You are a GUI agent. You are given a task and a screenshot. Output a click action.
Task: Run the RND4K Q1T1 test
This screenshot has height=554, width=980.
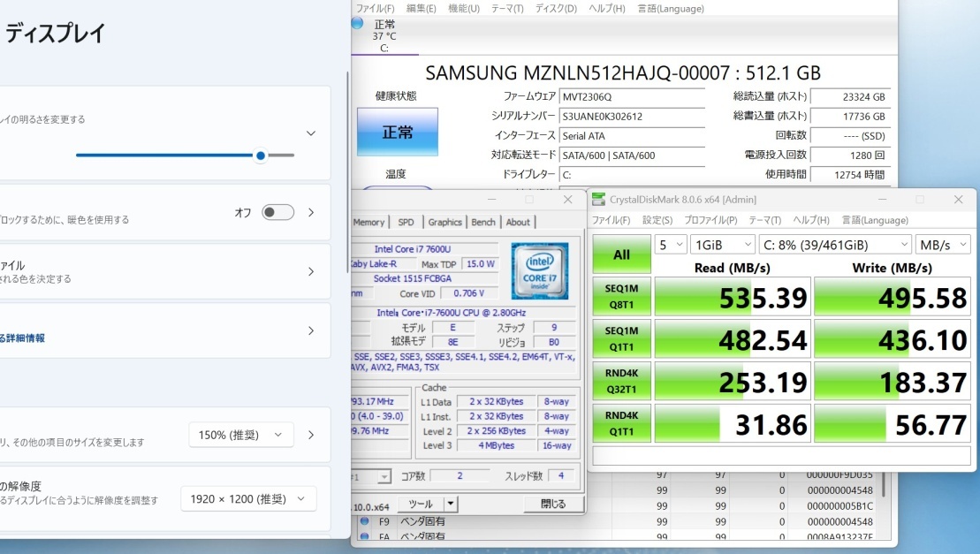[x=621, y=423]
